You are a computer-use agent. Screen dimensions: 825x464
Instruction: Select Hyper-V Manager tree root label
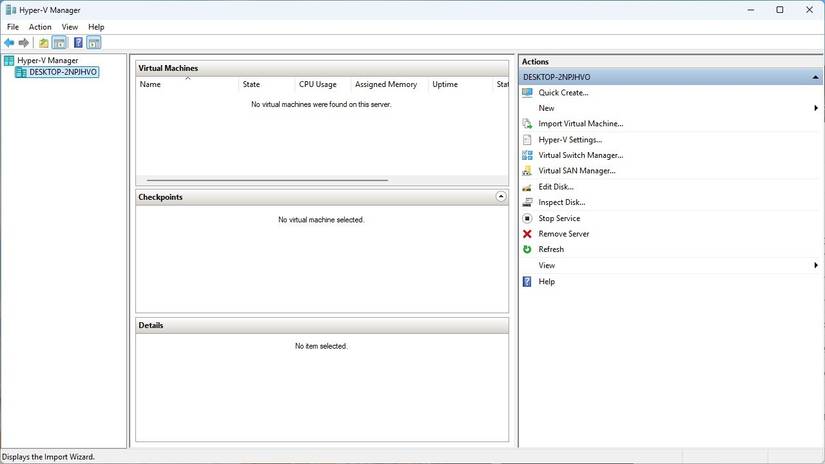47,60
